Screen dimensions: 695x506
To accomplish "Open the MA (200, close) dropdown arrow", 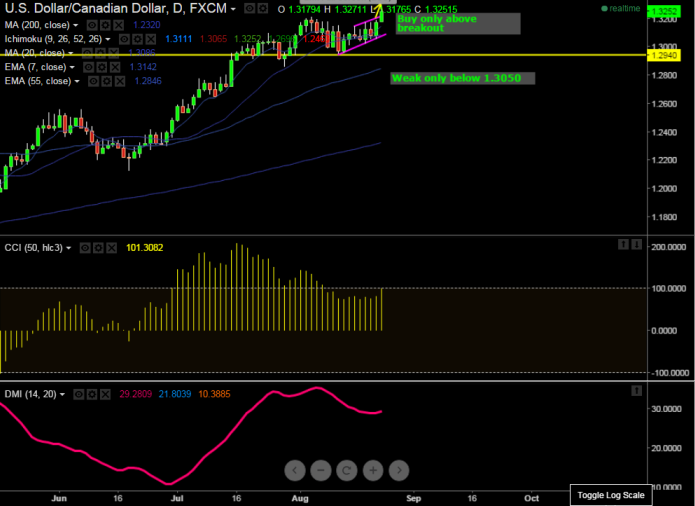I will pyautogui.click(x=75, y=25).
